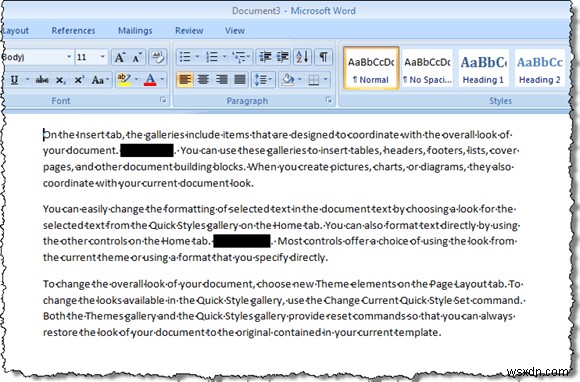Viewport: 580px width, 382px height.
Task: Select the Normal style
Action: (371, 68)
